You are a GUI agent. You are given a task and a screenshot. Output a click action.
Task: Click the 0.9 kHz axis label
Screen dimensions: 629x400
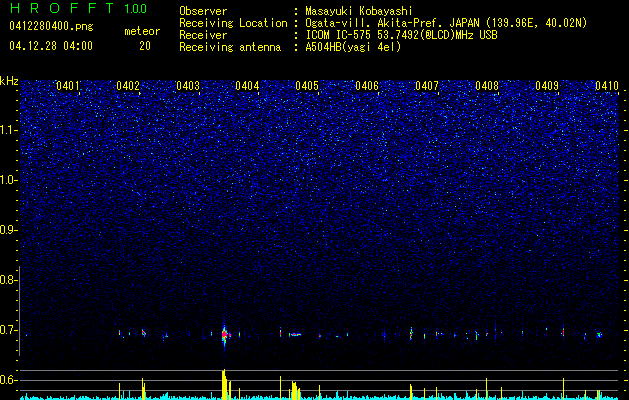[x=7, y=230]
